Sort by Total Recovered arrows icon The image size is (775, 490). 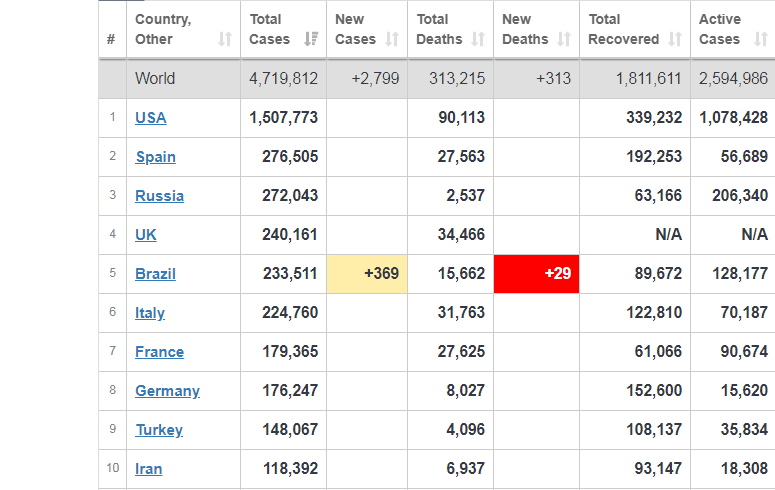(x=675, y=39)
